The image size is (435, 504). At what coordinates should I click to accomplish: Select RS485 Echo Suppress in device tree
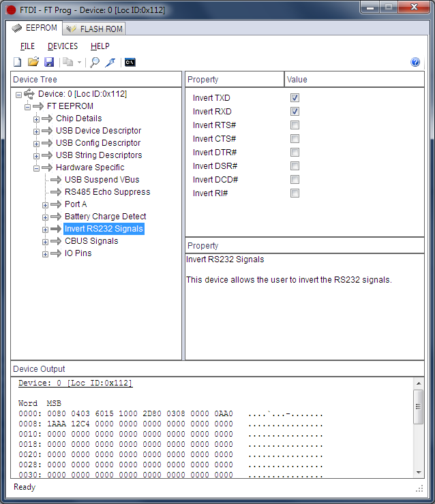click(107, 192)
